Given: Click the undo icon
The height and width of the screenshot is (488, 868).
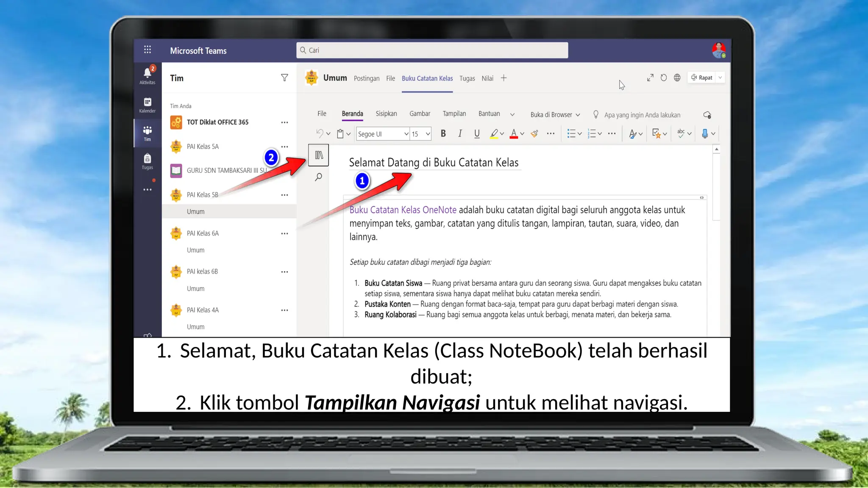Looking at the screenshot, I should point(320,133).
